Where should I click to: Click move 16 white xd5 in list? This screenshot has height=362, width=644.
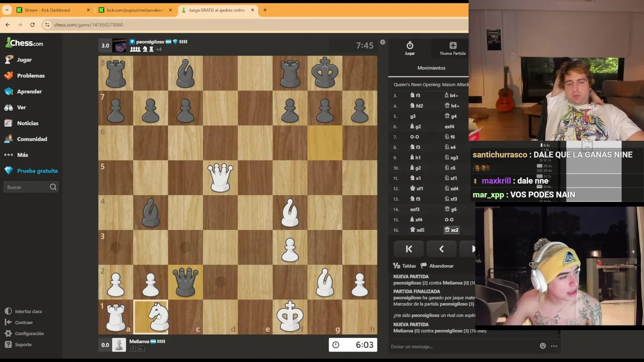pyautogui.click(x=418, y=230)
